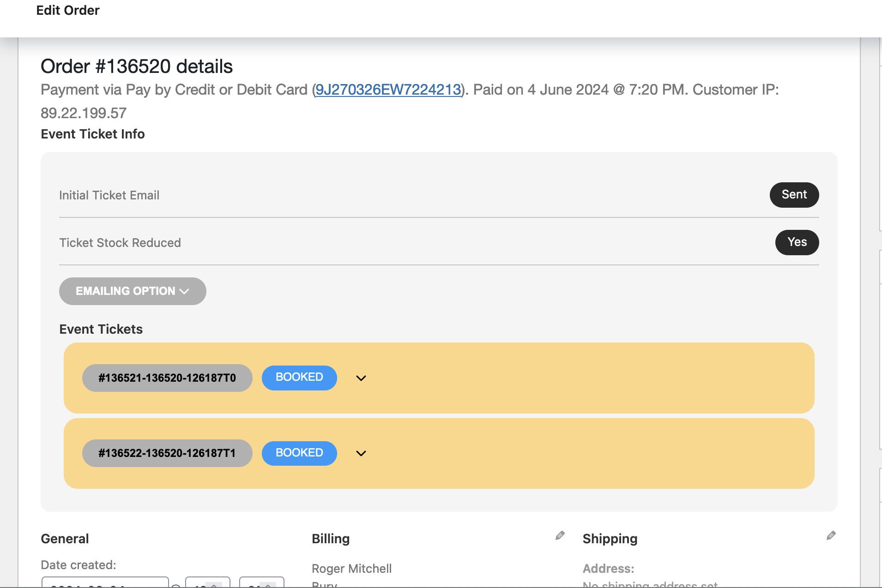Click BOOKED status of ticket 126187T0
The height and width of the screenshot is (588, 882).
pos(299,378)
